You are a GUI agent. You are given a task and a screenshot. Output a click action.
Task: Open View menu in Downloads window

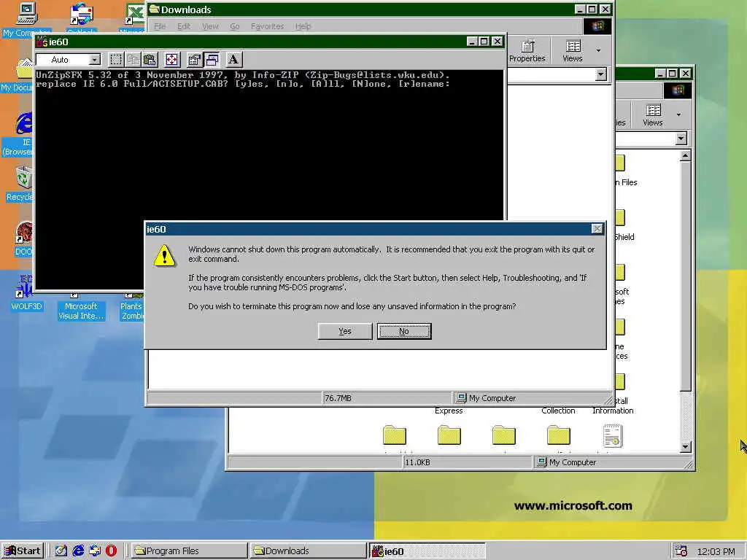click(210, 26)
